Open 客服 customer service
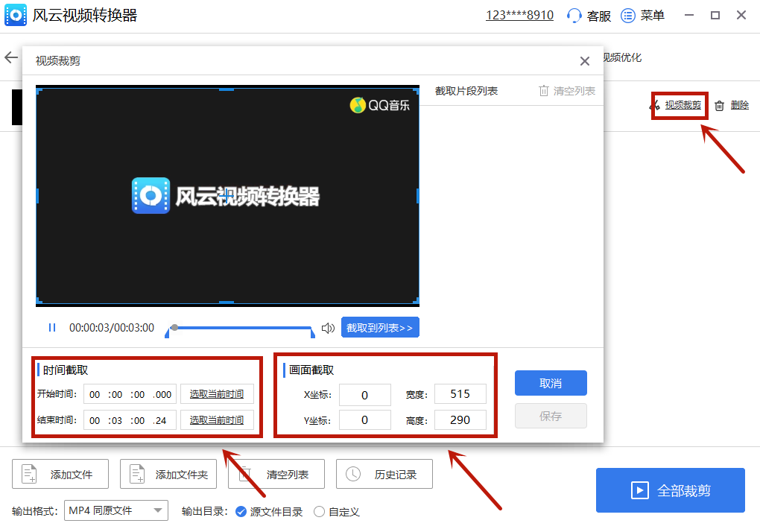 coord(589,16)
